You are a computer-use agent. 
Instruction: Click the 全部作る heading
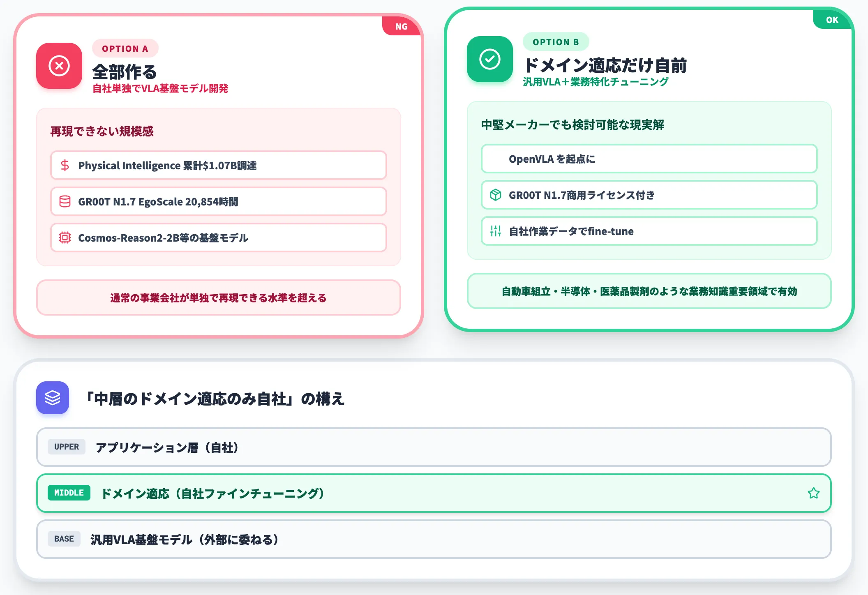pyautogui.click(x=125, y=72)
